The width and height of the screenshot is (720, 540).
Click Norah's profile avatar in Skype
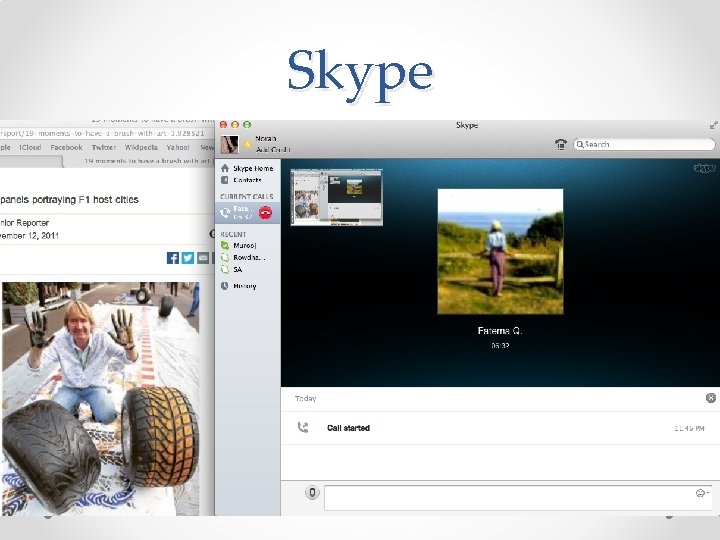tap(230, 144)
